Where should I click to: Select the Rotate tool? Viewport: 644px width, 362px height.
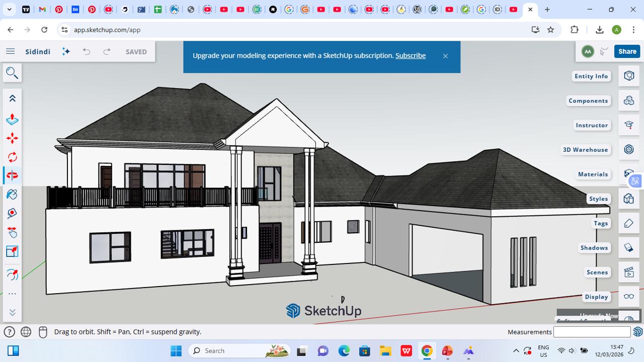(12, 157)
